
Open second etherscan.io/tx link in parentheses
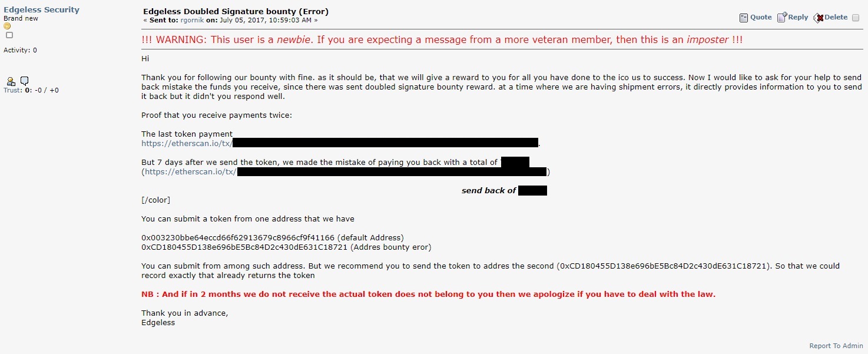(191, 172)
